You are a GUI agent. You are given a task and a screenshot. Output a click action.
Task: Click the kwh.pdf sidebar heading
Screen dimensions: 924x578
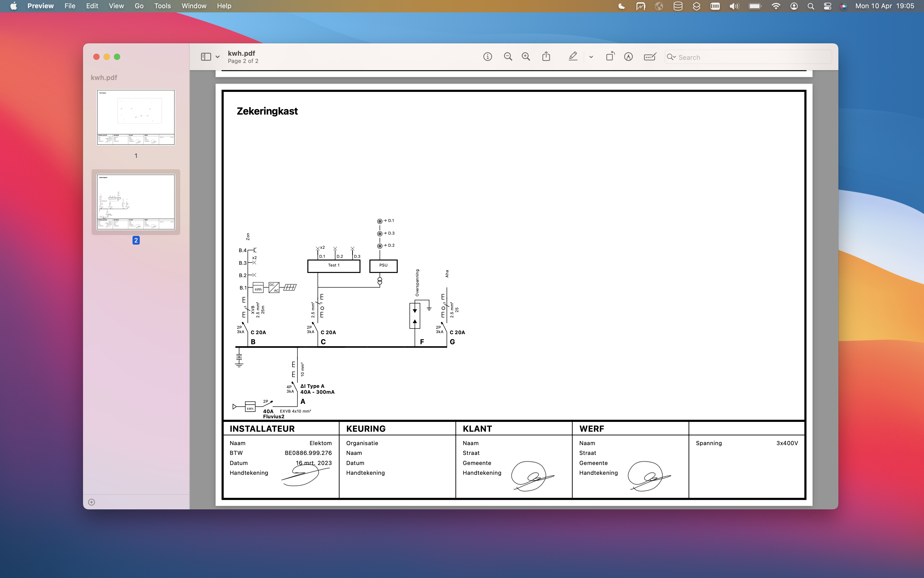pyautogui.click(x=104, y=78)
